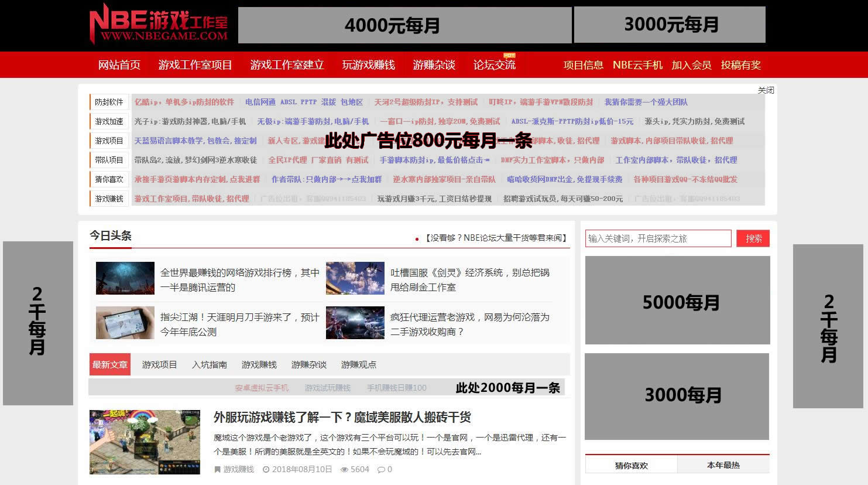Click the keyword search input field
The image size is (868, 485).
(658, 238)
